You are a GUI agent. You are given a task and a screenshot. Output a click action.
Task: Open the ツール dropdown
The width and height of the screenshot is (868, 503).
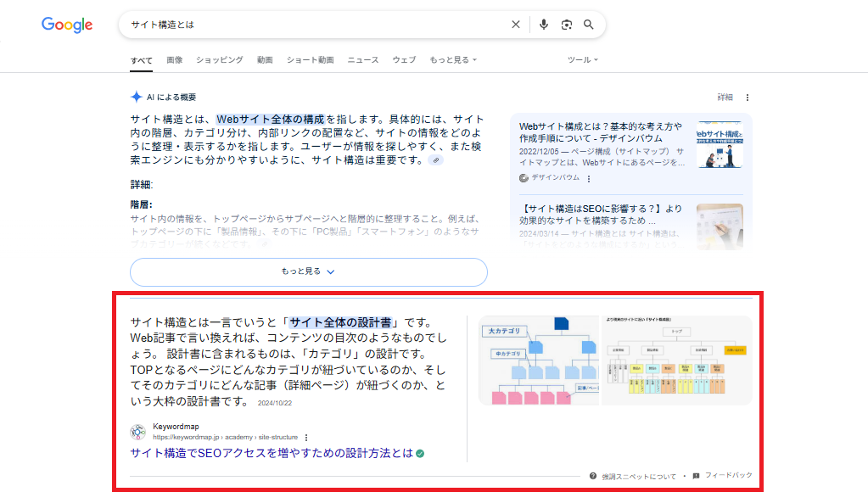[582, 59]
